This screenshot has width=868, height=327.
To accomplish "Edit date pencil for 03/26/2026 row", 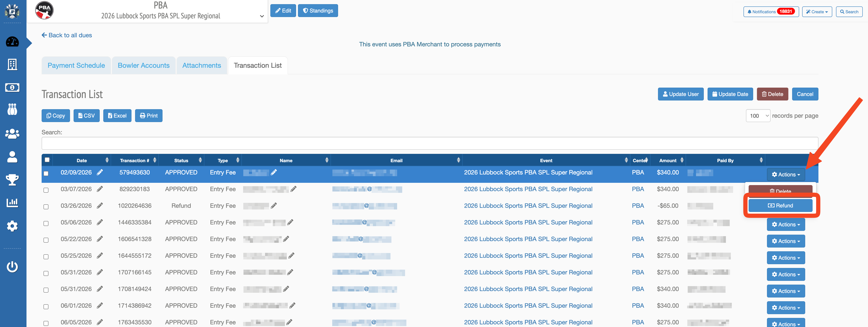I will [100, 206].
